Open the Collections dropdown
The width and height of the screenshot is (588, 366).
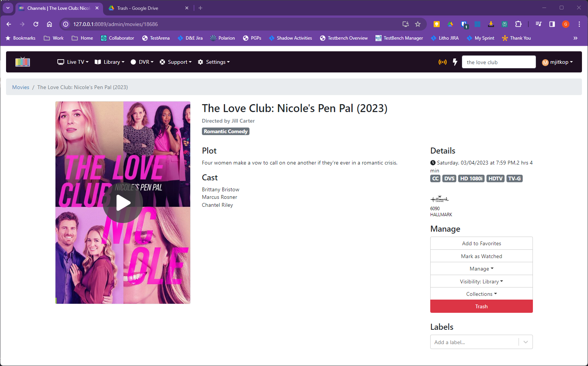click(481, 294)
